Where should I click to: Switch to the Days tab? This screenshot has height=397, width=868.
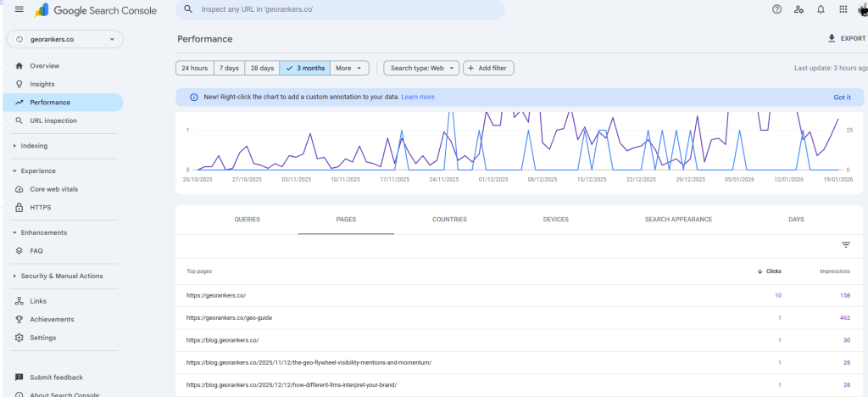(x=796, y=220)
